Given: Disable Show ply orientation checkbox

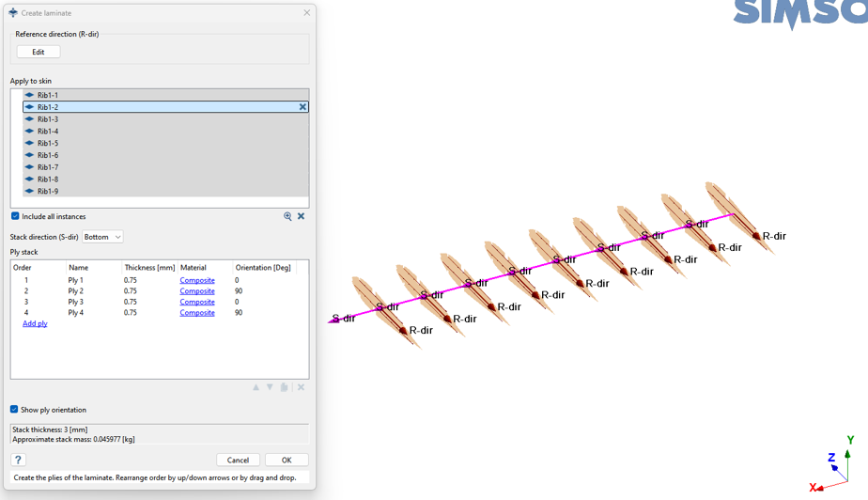Looking at the screenshot, I should [14, 410].
